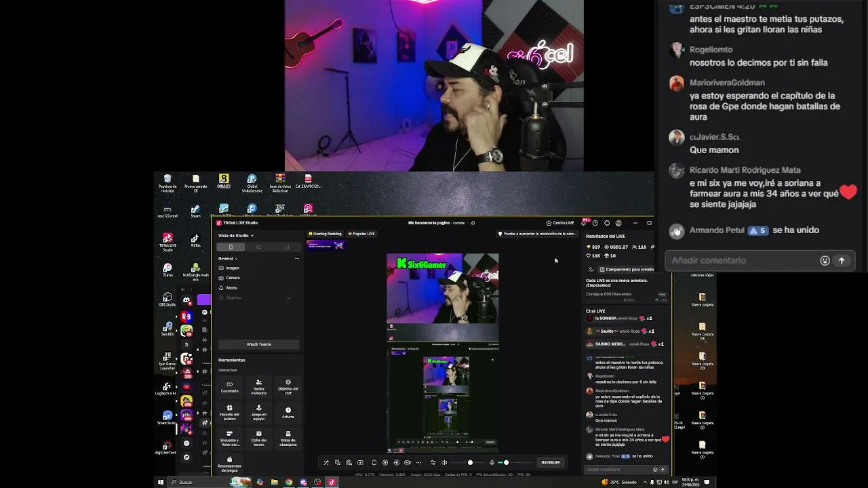Expand the Vista de Studio dropdown

236,235
